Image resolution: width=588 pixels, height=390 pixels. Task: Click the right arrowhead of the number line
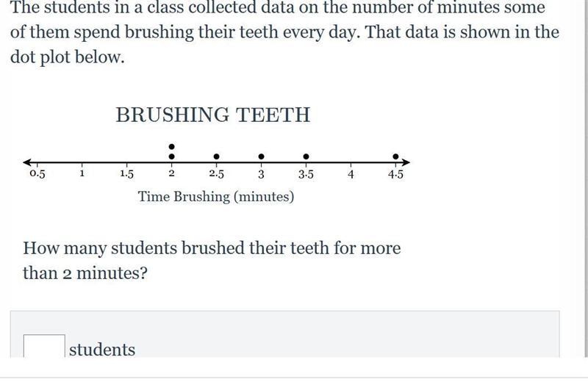click(x=406, y=162)
